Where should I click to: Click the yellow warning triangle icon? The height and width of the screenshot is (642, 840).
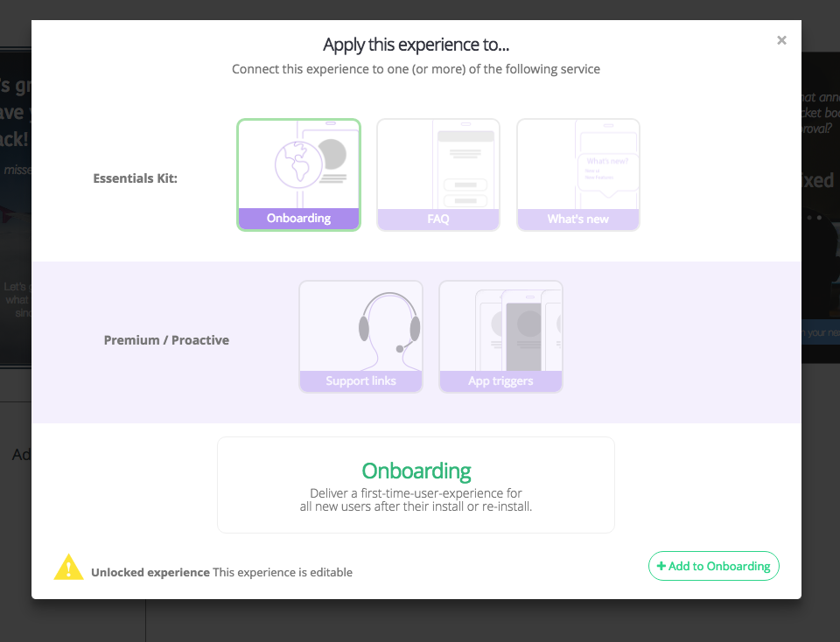(68, 567)
